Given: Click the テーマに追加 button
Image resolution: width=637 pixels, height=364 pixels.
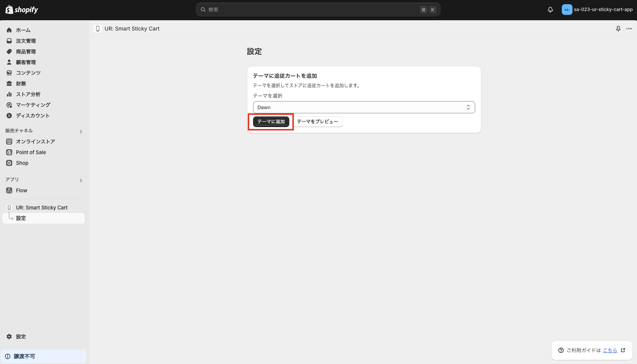Looking at the screenshot, I should [x=271, y=122].
